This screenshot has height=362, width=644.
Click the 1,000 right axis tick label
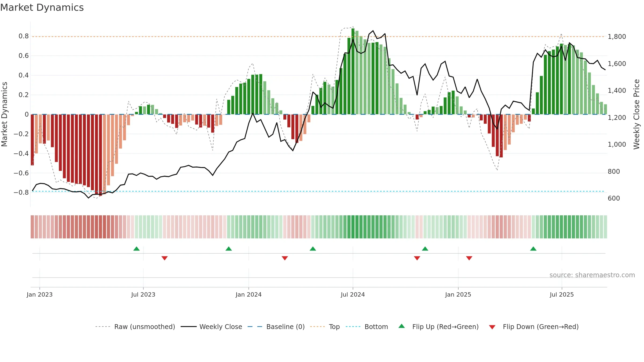click(x=617, y=144)
